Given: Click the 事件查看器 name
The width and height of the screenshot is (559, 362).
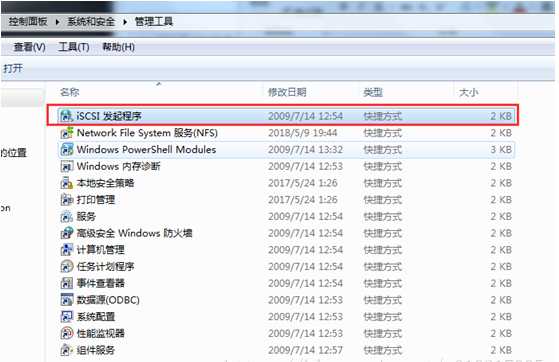Looking at the screenshot, I should tap(101, 283).
